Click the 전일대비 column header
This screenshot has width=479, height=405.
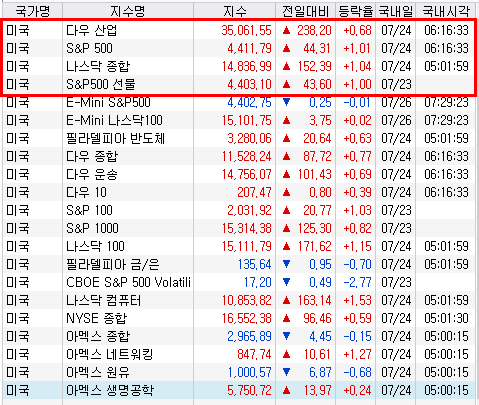306,12
